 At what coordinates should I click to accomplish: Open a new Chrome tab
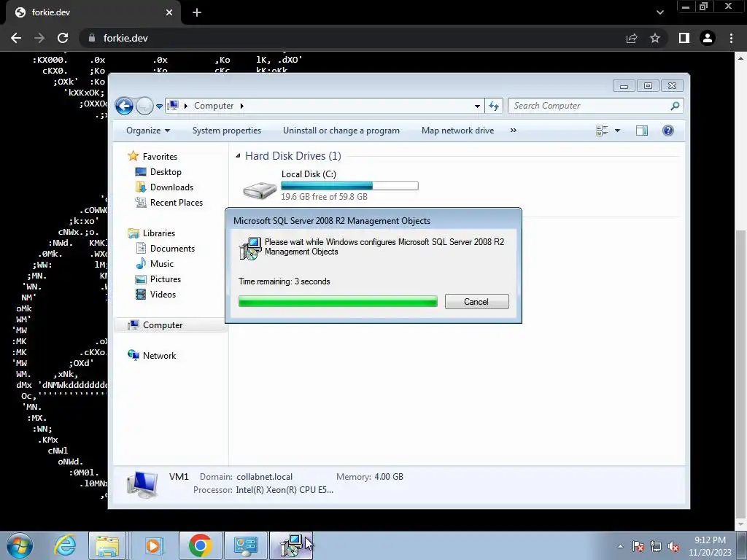point(197,12)
